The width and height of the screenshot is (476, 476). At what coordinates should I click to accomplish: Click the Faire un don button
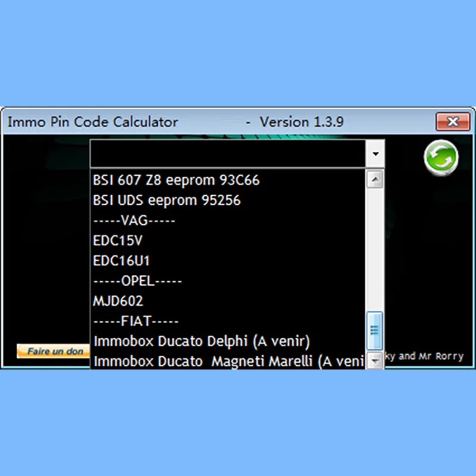[54, 351]
